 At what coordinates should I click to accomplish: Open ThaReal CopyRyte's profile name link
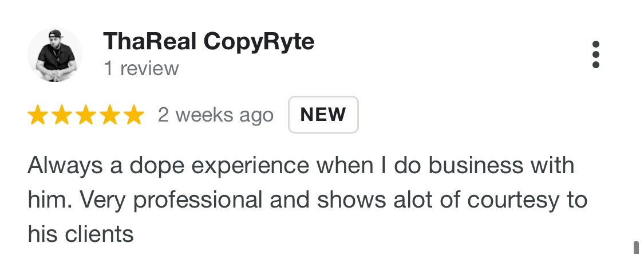(x=208, y=42)
